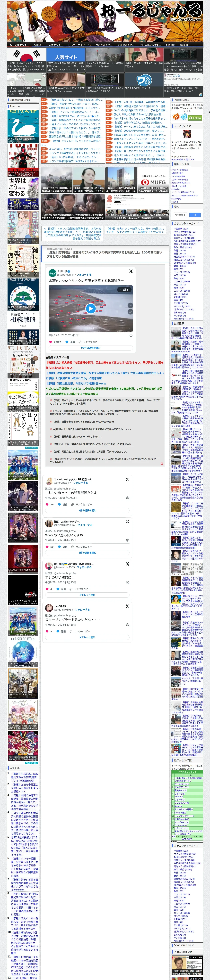Open the recommended link '和歌山県北部、今日だけで地震5回www'
Screen dimensions: 210x980
(x=76, y=384)
